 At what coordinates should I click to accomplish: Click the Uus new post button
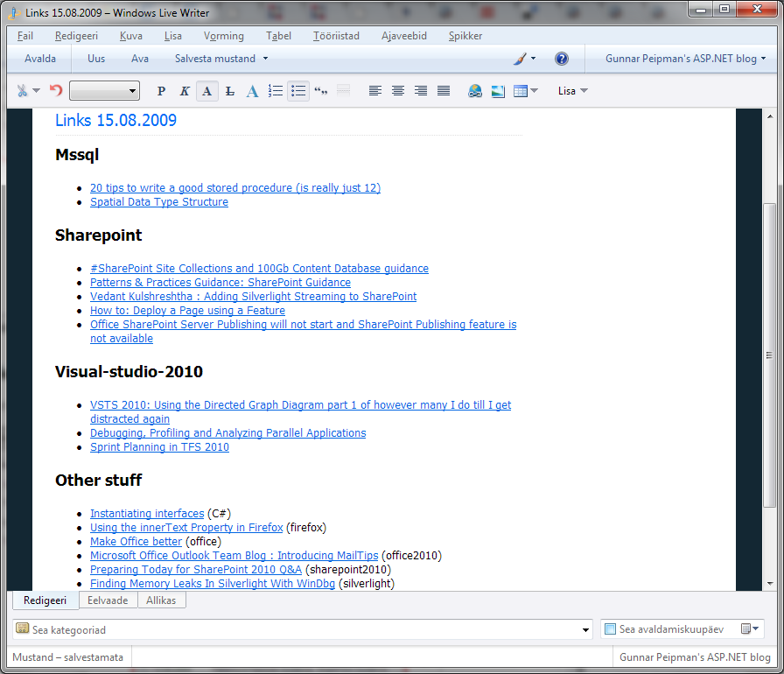click(96, 59)
